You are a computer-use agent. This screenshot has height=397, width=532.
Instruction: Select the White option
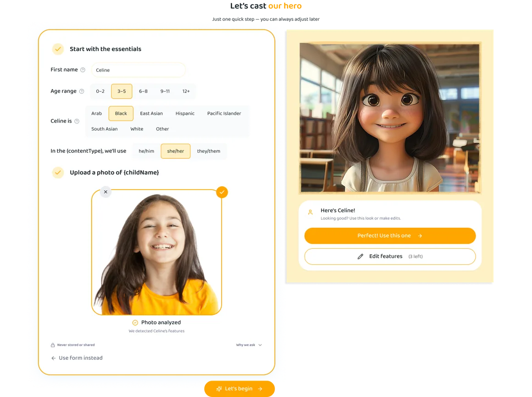tap(137, 129)
